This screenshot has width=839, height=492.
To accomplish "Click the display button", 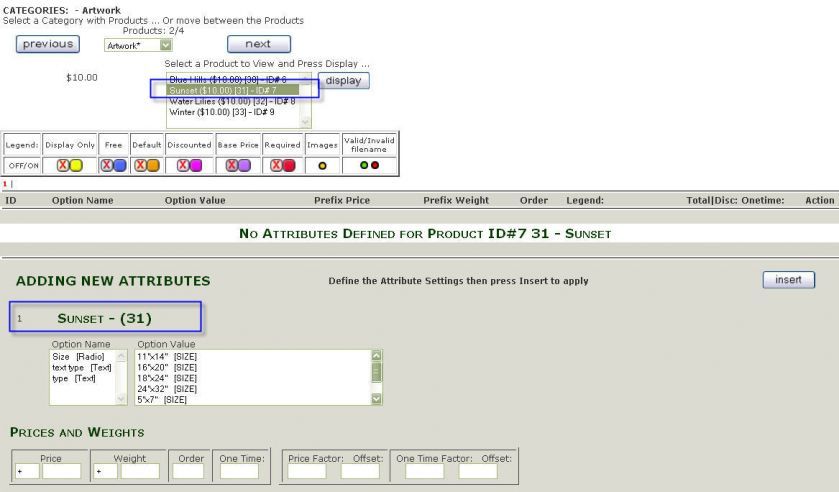I will click(x=343, y=81).
